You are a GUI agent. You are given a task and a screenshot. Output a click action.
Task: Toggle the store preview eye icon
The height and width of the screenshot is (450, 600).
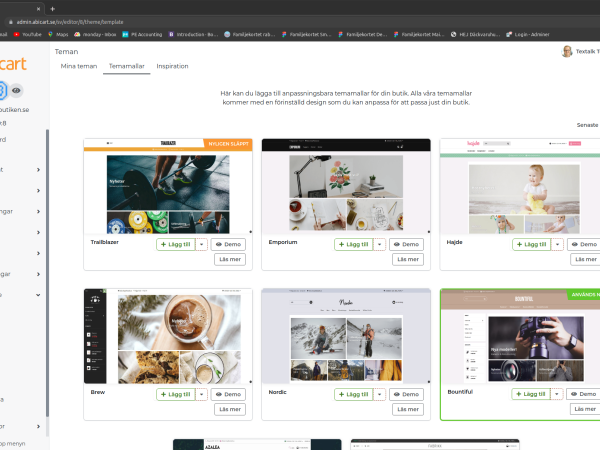pyautogui.click(x=16, y=91)
